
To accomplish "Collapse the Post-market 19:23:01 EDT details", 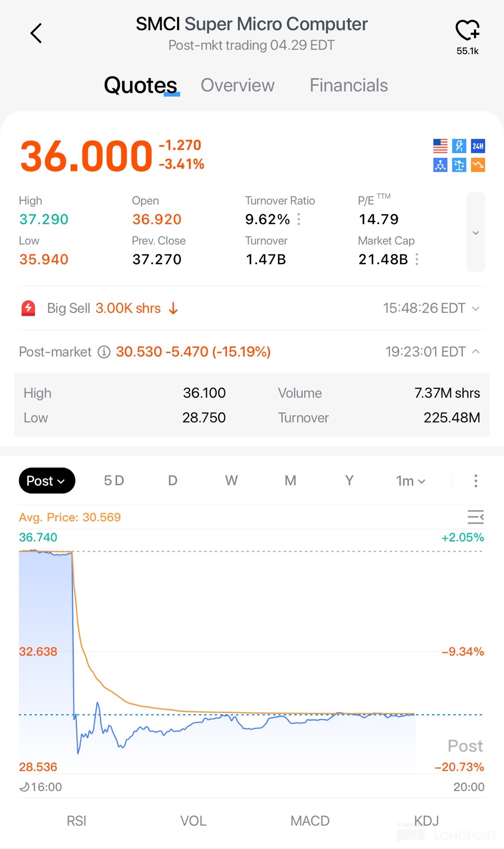I will [x=476, y=352].
